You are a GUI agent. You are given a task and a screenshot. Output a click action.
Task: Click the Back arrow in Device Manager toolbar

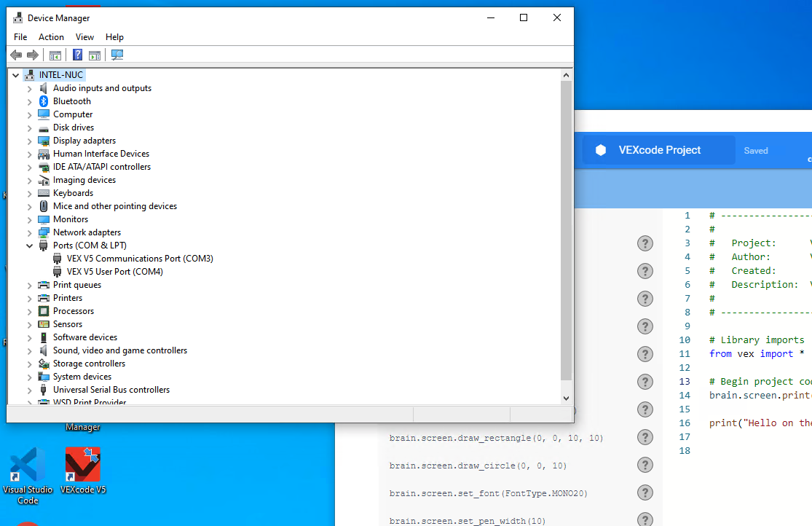(x=16, y=55)
